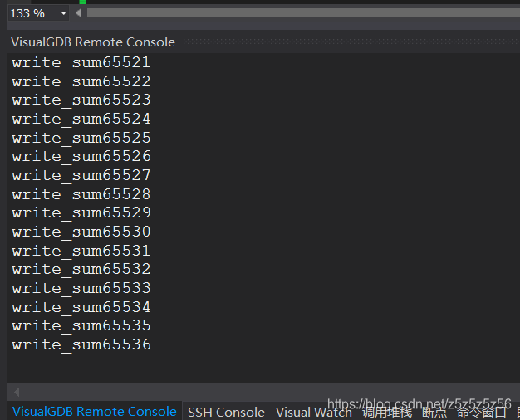Open the 断点 tab
The image size is (520, 420).
[x=434, y=413]
